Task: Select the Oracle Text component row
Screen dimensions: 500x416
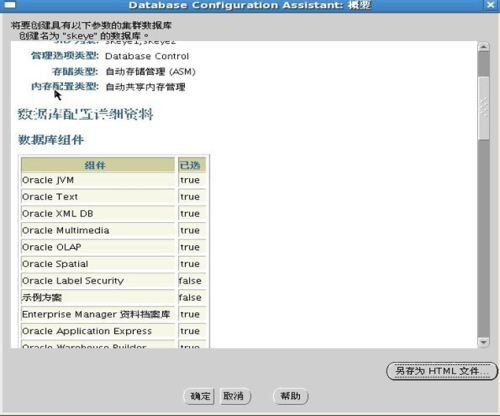Action: coord(113,197)
